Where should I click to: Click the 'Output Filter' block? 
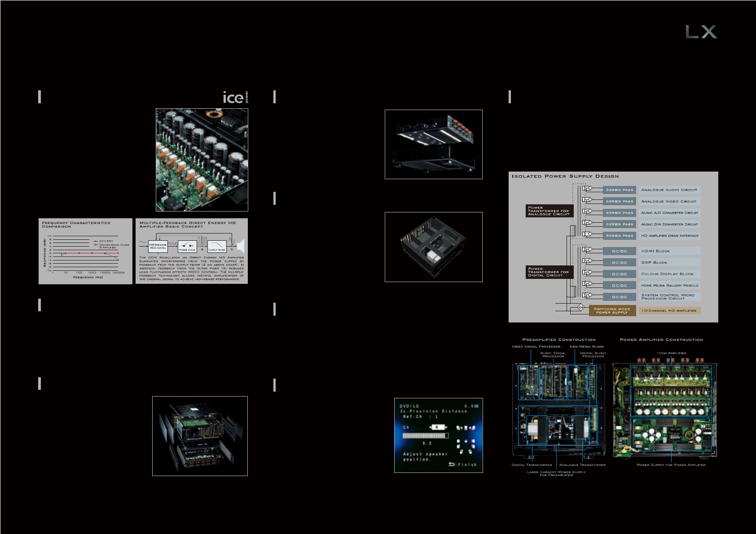tap(217, 246)
